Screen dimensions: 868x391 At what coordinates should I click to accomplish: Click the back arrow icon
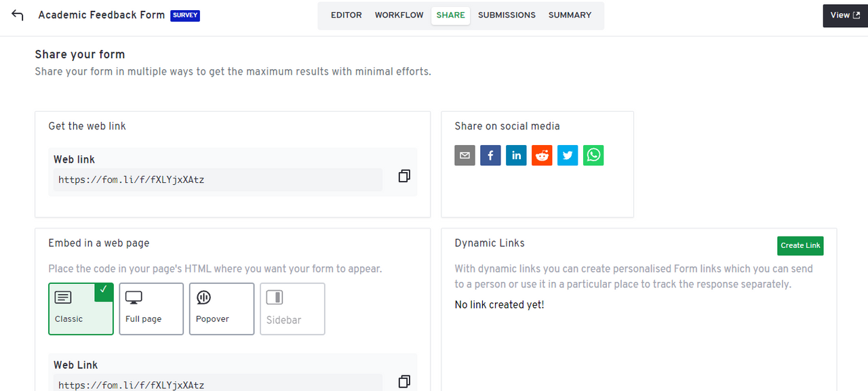tap(18, 16)
